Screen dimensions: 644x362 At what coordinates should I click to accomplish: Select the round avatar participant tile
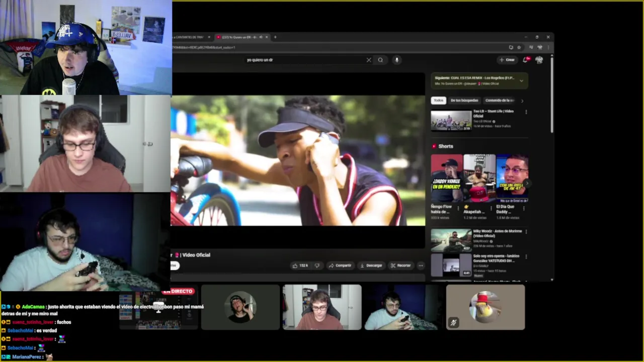click(x=240, y=307)
